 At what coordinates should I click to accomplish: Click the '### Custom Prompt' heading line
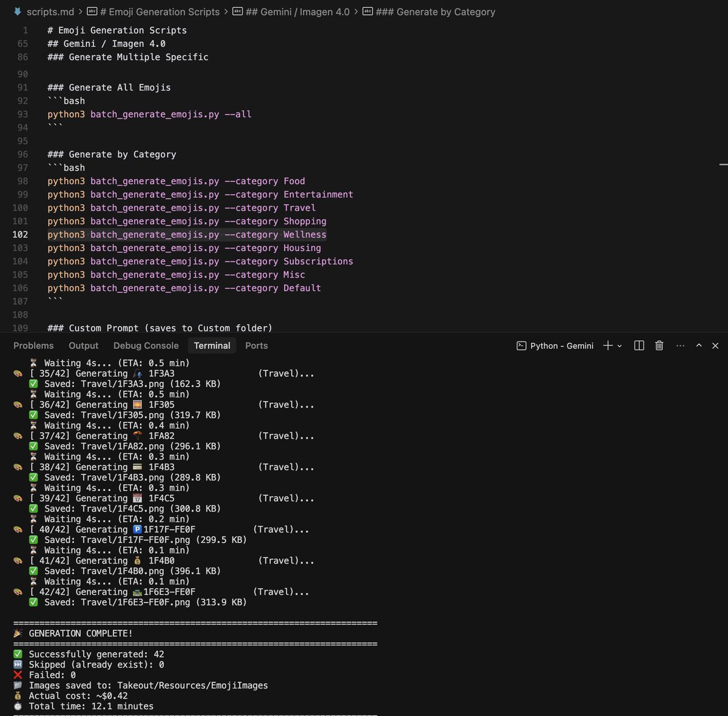click(x=160, y=328)
